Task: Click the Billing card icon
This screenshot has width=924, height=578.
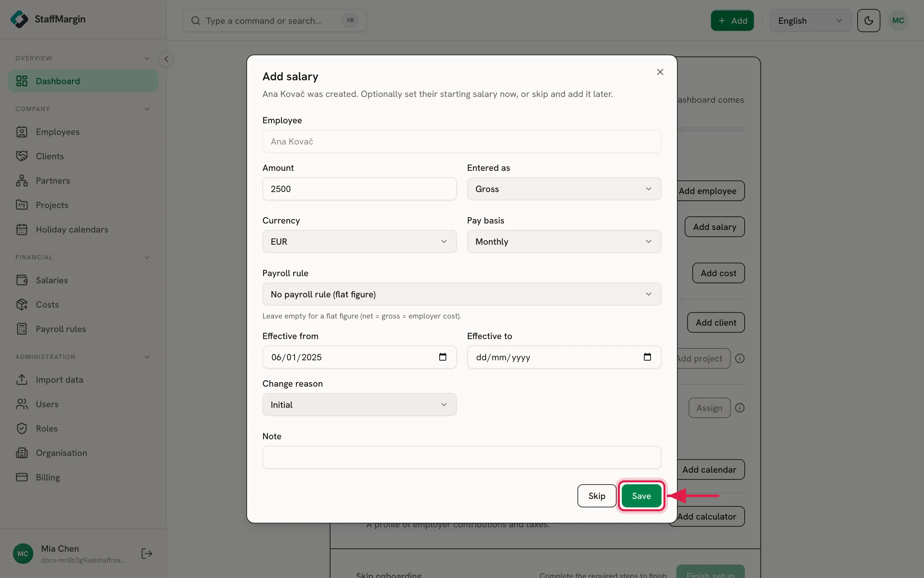Action: (22, 477)
